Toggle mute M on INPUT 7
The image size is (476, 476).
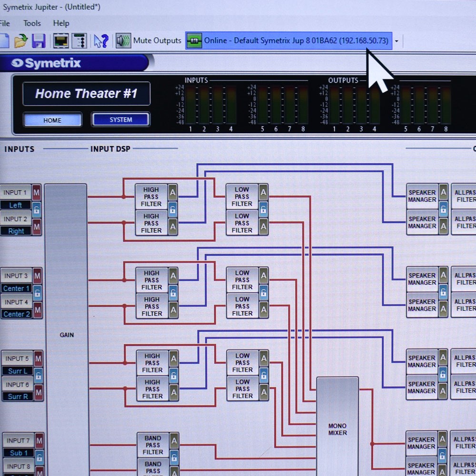(39, 440)
